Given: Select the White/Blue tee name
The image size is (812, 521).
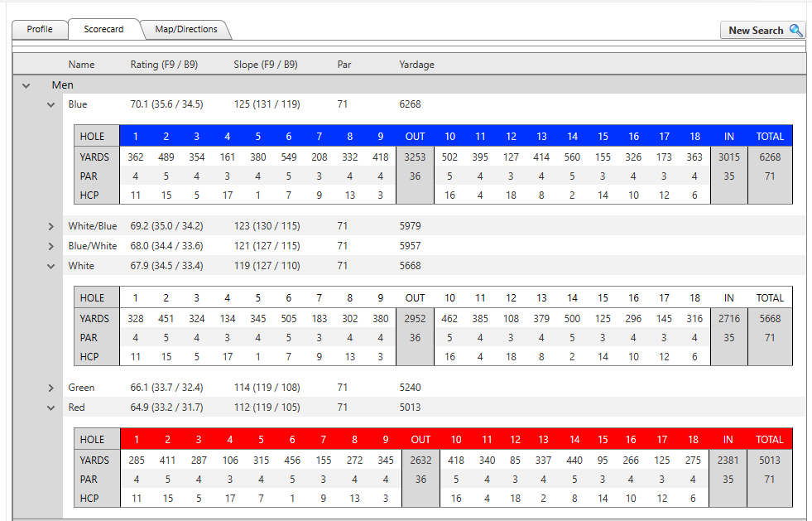Looking at the screenshot, I should 92,226.
